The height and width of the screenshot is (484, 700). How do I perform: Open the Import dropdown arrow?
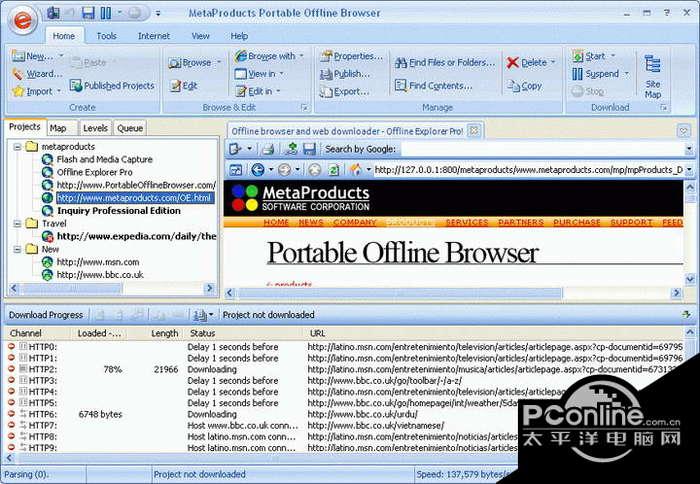[x=59, y=92]
